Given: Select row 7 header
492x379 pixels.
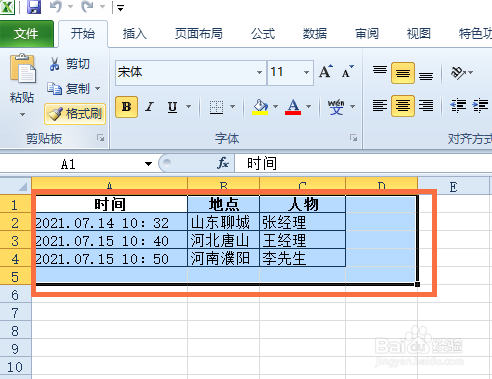Looking at the screenshot, I should coord(15,313).
